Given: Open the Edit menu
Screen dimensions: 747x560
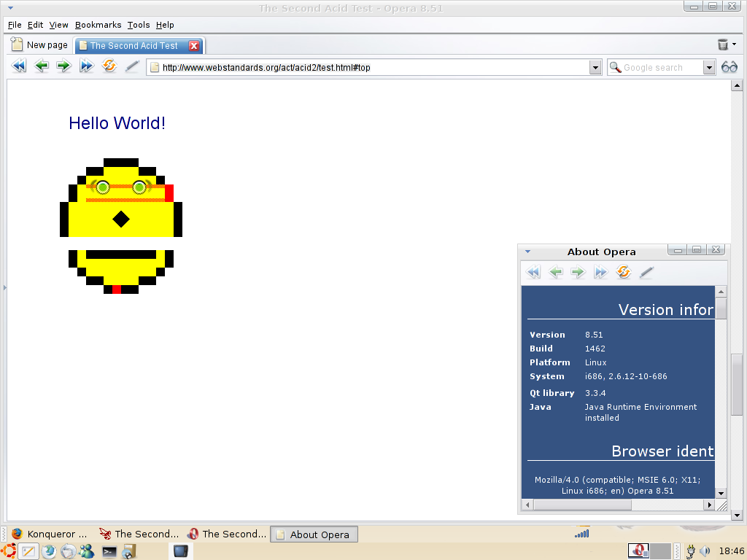Looking at the screenshot, I should [x=35, y=25].
